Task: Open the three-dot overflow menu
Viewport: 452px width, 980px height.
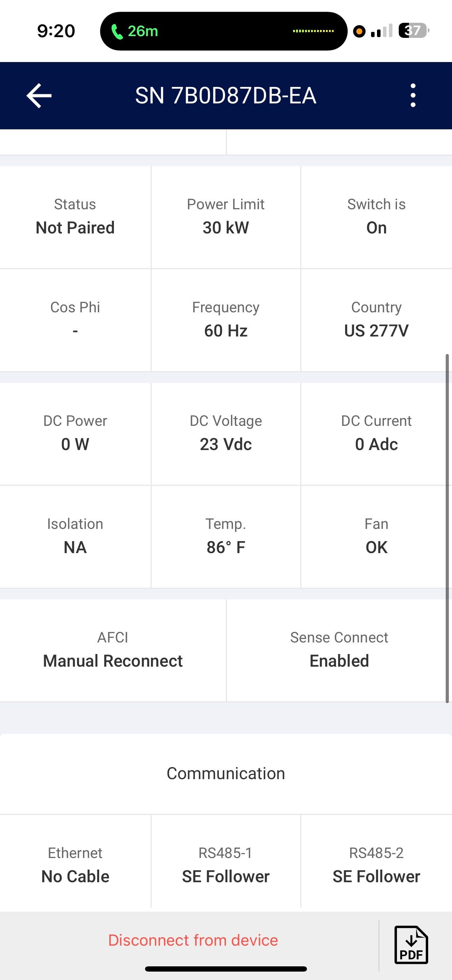Action: click(413, 95)
